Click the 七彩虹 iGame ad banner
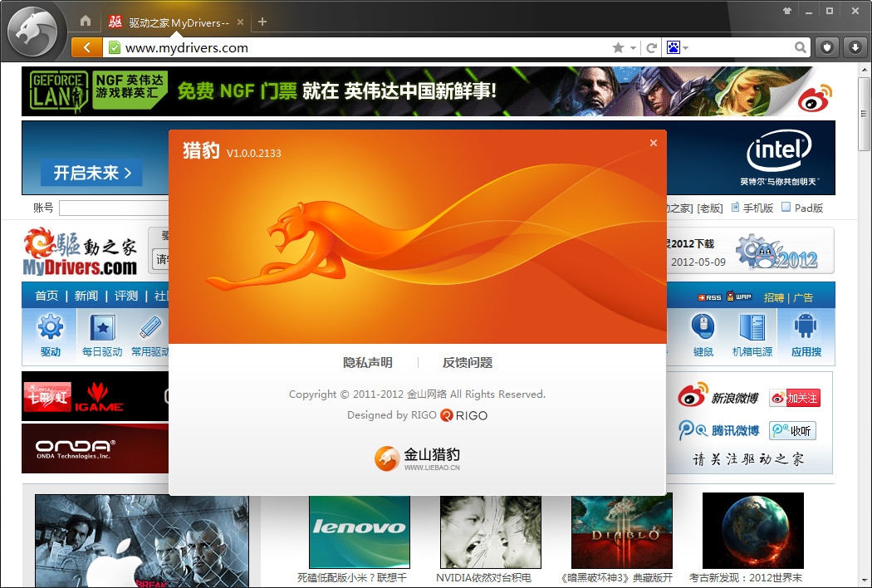This screenshot has height=588, width=872. pyautogui.click(x=96, y=396)
